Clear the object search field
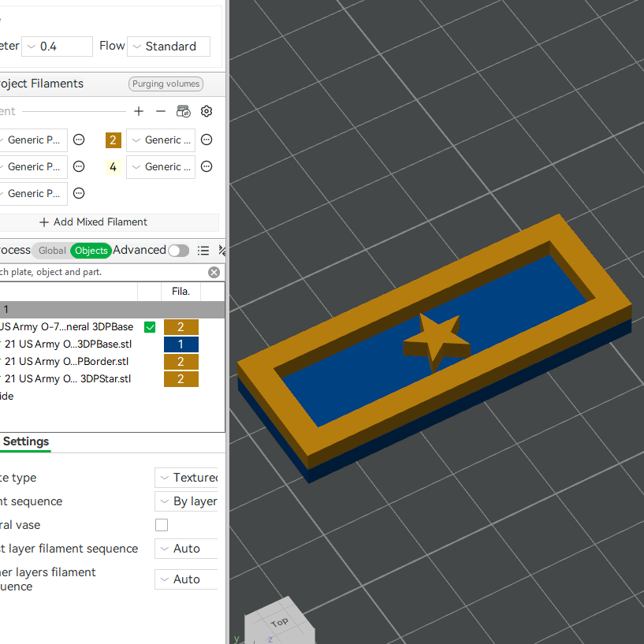This screenshot has height=644, width=644. coord(214,272)
